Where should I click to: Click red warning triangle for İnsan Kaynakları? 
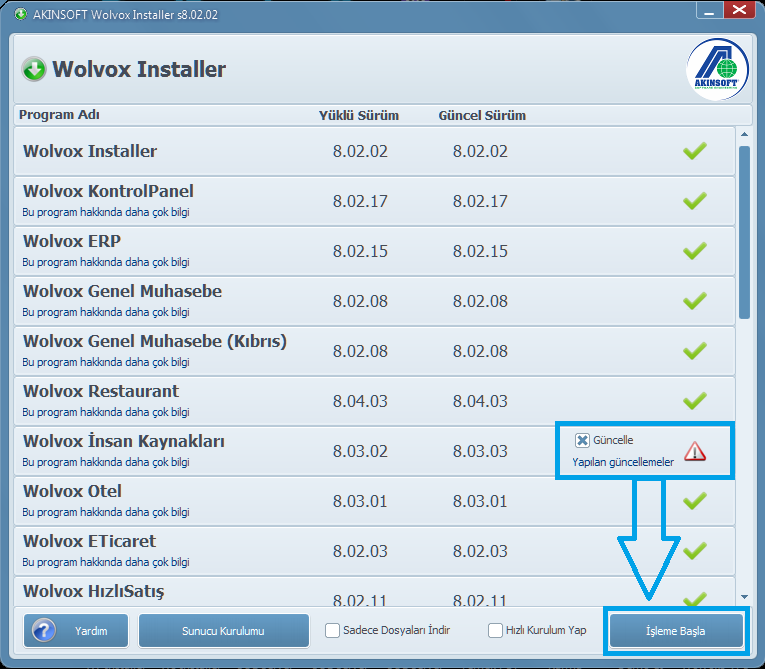[x=695, y=451]
